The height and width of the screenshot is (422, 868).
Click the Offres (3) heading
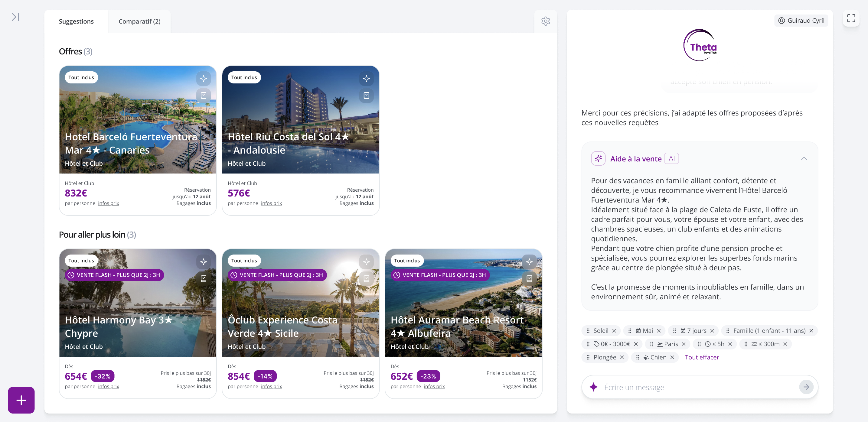[x=76, y=51]
